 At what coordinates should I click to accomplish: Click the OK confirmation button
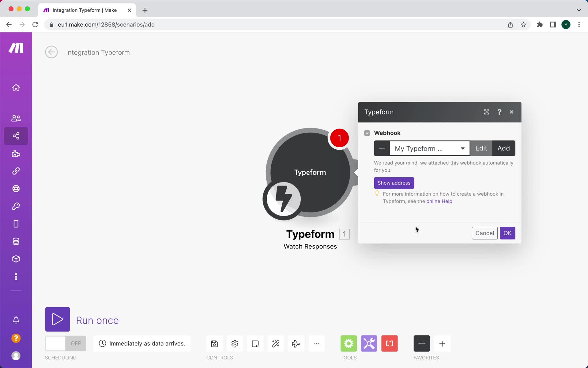tap(507, 233)
